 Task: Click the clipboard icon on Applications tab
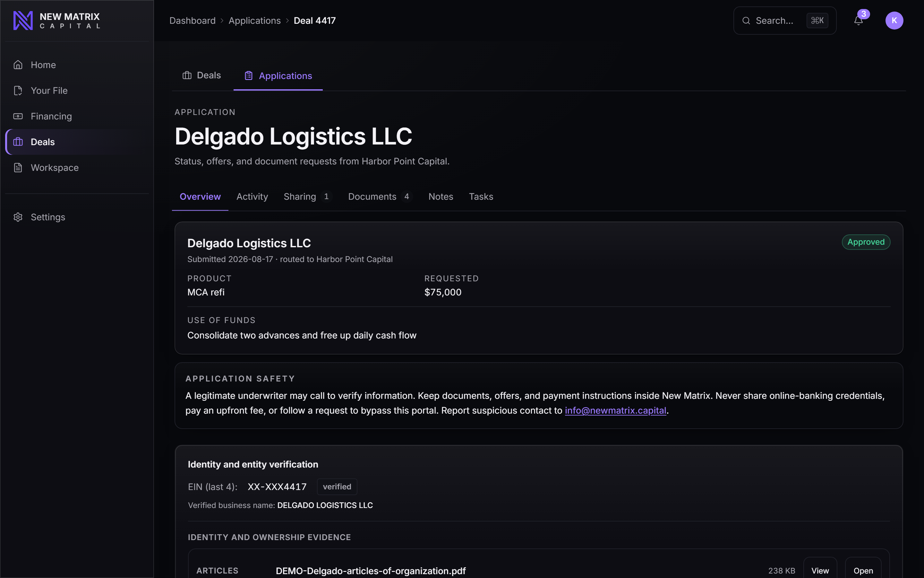[x=249, y=76]
